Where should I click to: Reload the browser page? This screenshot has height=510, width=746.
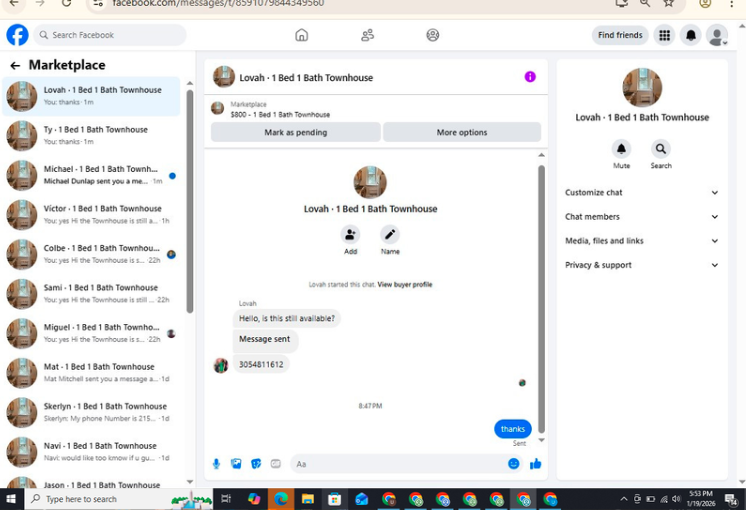pyautogui.click(x=66, y=3)
